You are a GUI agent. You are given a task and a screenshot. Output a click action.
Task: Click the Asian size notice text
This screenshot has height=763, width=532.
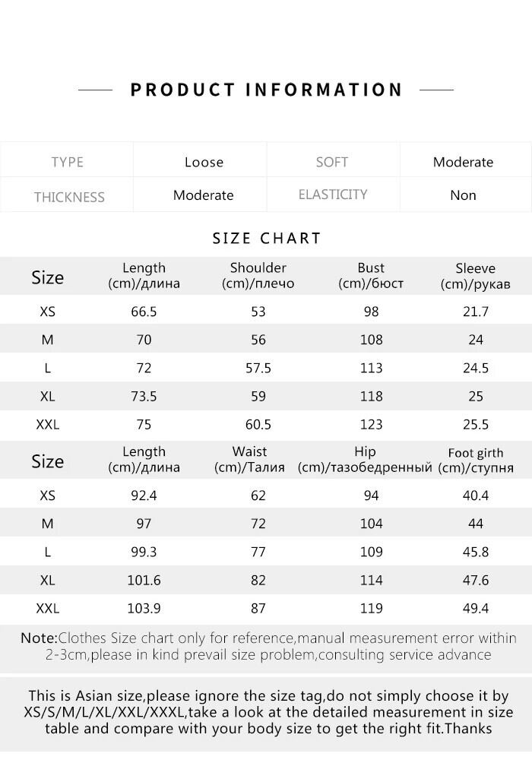(x=268, y=712)
